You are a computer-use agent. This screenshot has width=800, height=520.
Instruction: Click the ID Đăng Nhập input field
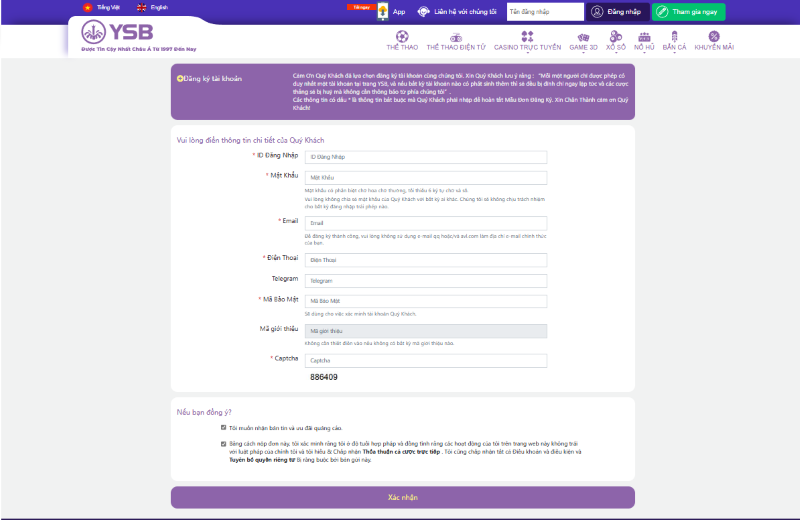(425, 157)
